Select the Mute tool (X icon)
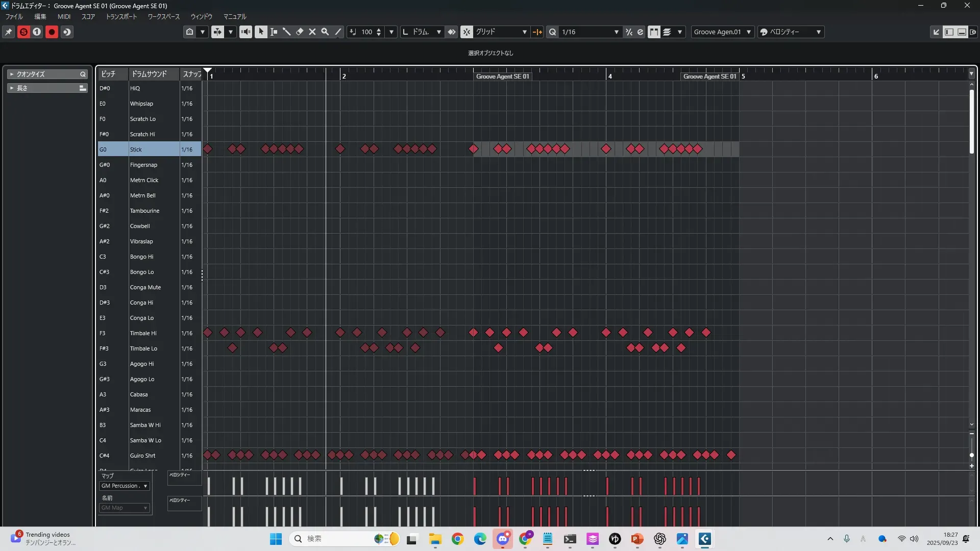 pyautogui.click(x=312, y=32)
